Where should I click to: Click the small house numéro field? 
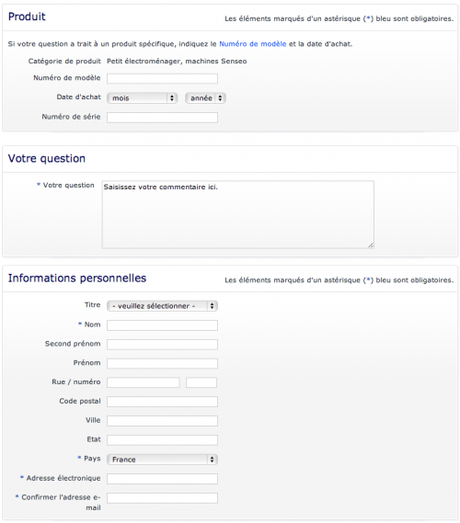pyautogui.click(x=201, y=382)
